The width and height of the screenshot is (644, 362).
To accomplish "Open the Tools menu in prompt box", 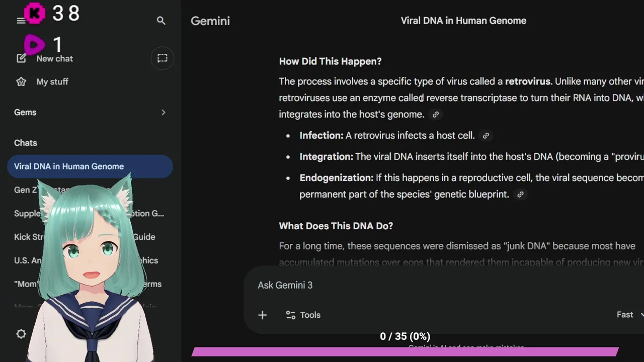I will pyautogui.click(x=303, y=315).
